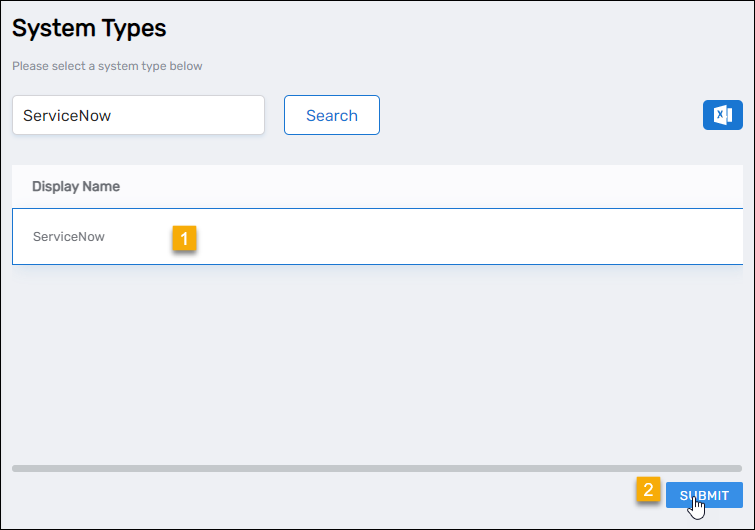
Task: Click the orange number 1 callout badge
Action: [184, 238]
